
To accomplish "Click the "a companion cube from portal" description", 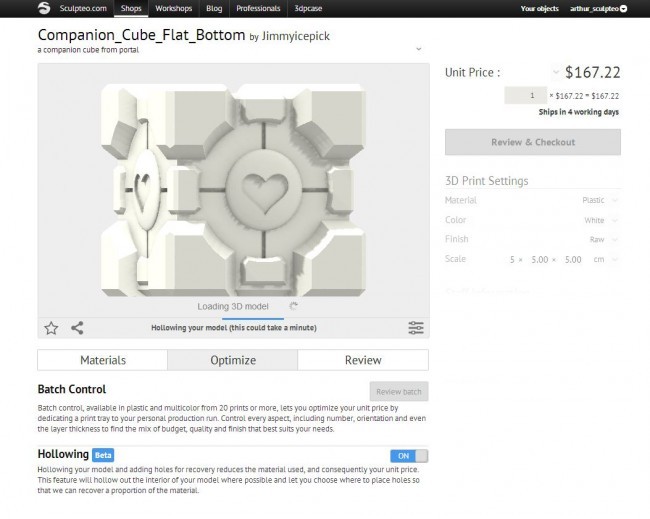I will click(x=88, y=50).
